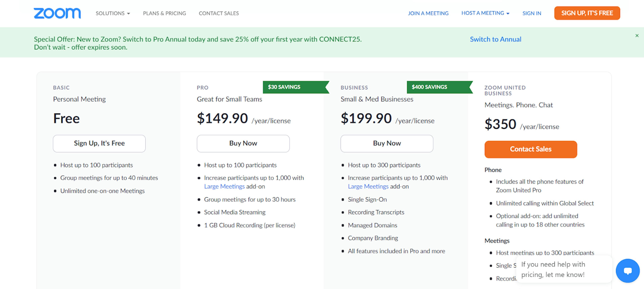Close the special offer banner
The width and height of the screenshot is (644, 289).
click(x=637, y=36)
